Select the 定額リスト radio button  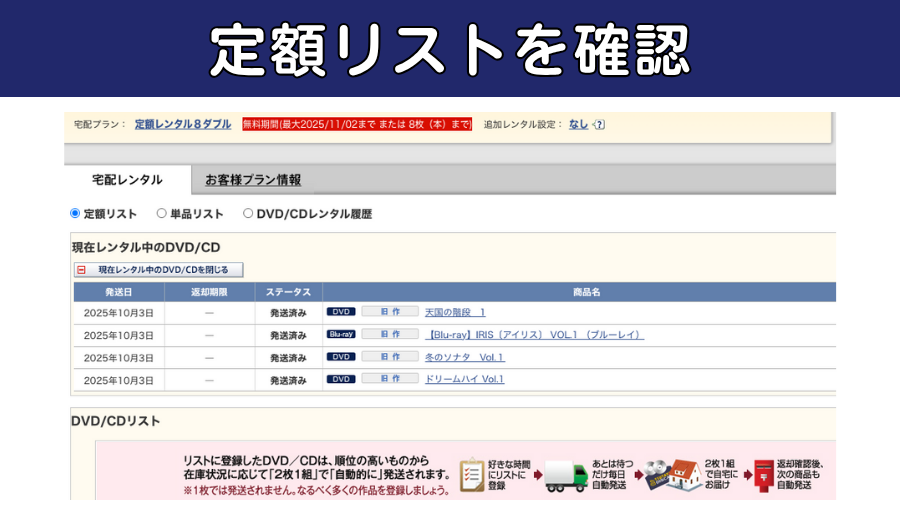pos(75,213)
